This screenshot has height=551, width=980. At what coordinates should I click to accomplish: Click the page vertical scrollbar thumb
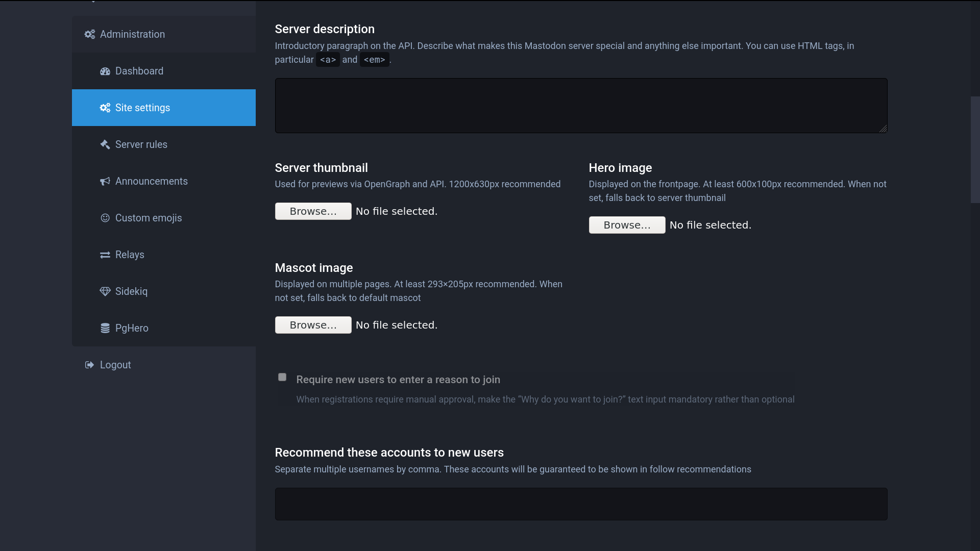tap(975, 150)
